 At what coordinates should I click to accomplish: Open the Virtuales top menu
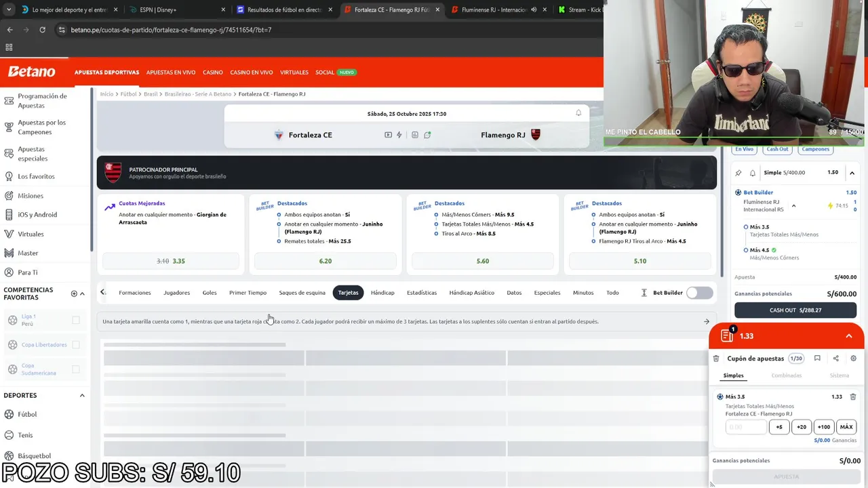294,73
